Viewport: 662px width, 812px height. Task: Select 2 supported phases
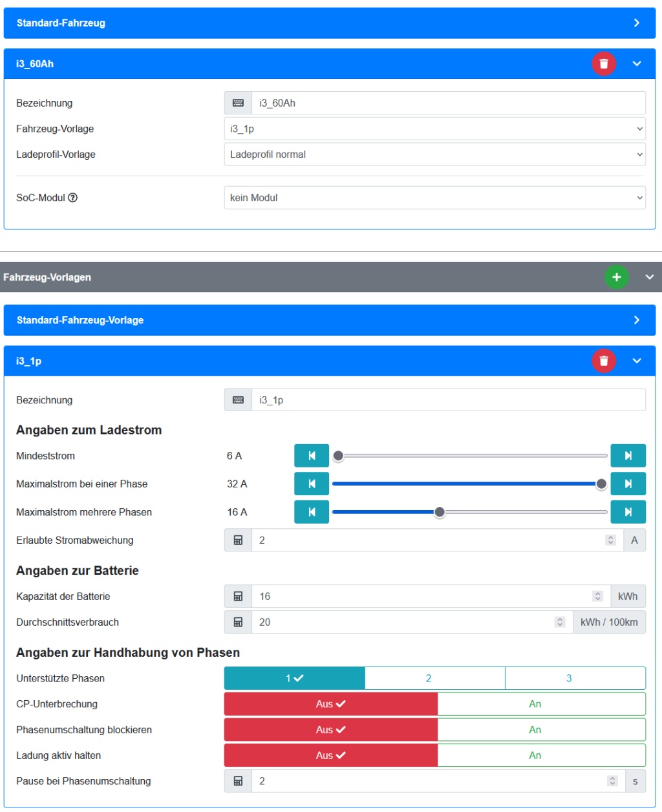[435, 678]
